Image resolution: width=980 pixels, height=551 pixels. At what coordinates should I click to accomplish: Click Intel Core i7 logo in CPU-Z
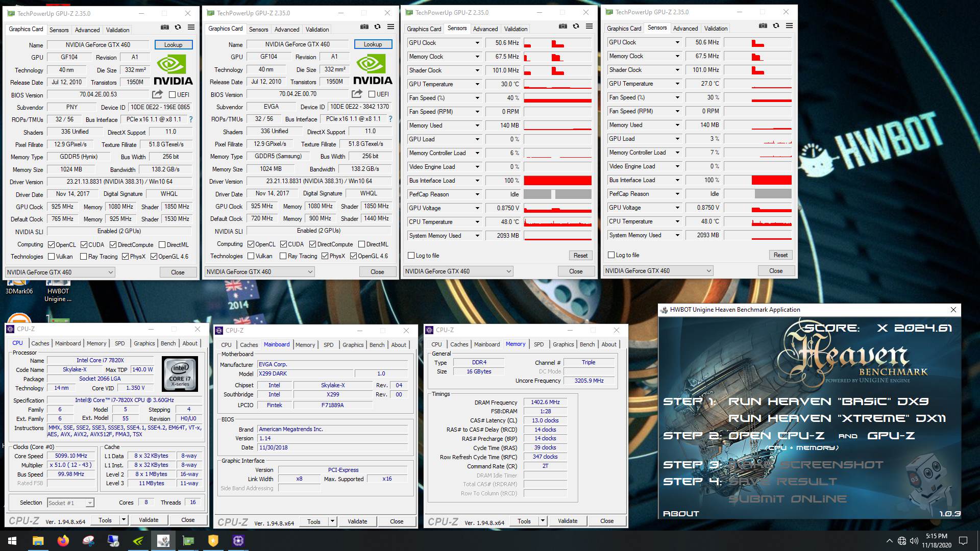point(180,374)
